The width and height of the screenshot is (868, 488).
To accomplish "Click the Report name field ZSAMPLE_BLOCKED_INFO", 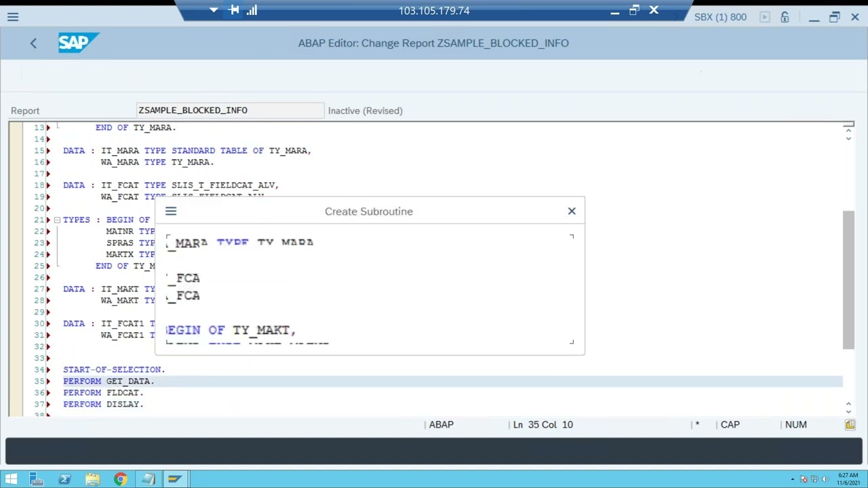I will pos(231,110).
